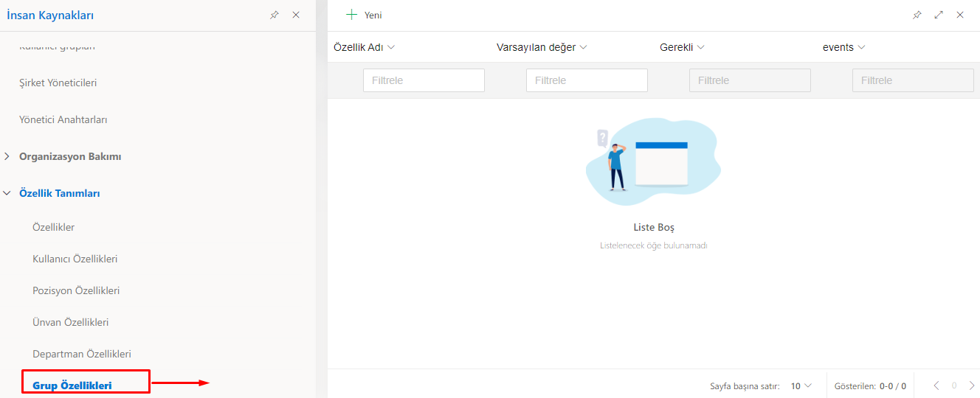980x398 pixels.
Task: Focus the Özellik Adı filter field
Action: coord(424,80)
